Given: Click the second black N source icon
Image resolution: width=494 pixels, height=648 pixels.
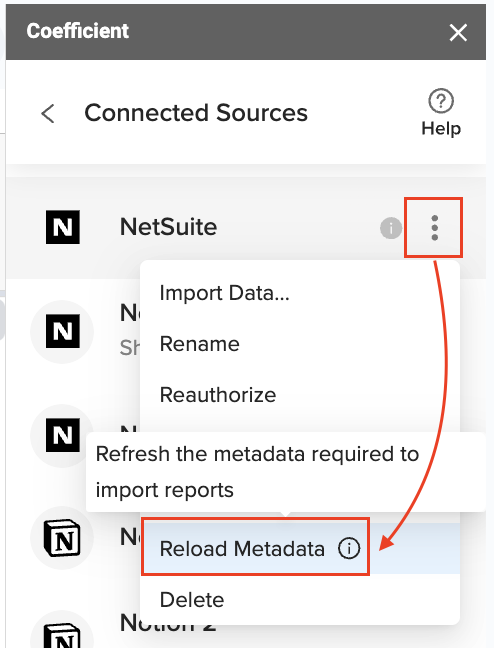Looking at the screenshot, I should tap(62, 331).
